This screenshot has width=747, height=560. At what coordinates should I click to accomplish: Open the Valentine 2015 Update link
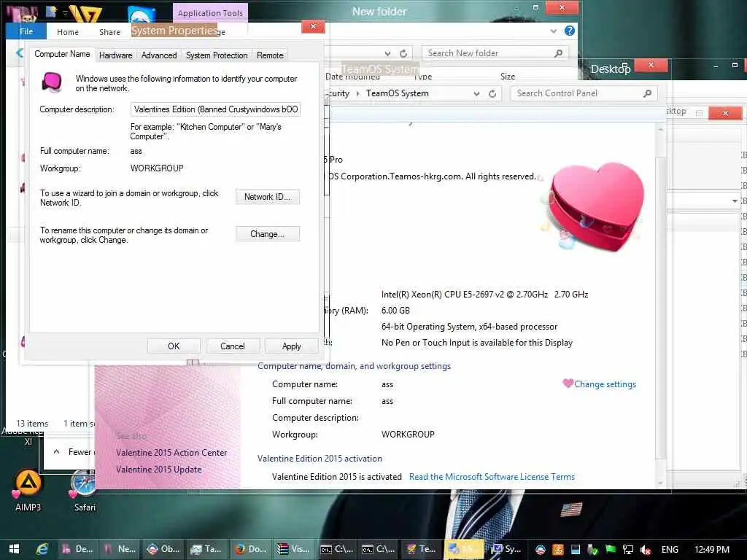[158, 469]
